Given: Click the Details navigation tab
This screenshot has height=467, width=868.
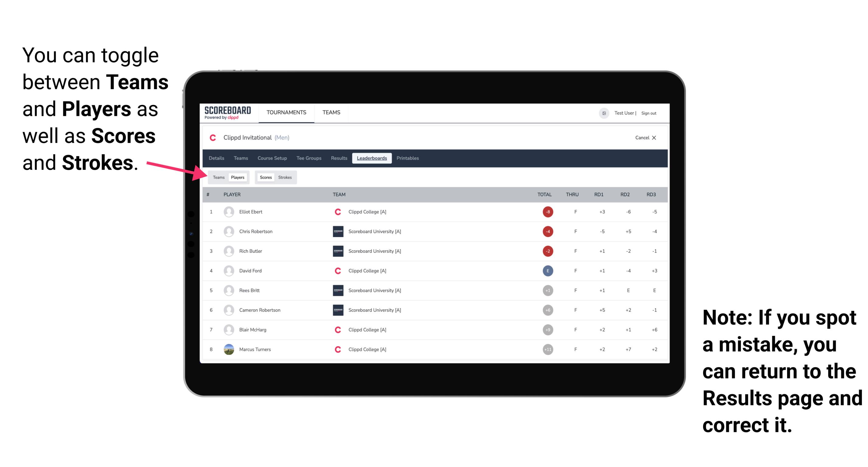Looking at the screenshot, I should [x=217, y=158].
